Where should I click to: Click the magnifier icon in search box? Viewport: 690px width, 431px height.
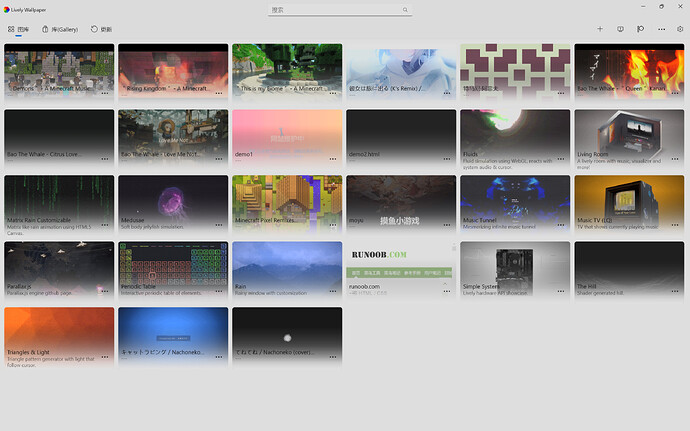[x=405, y=10]
